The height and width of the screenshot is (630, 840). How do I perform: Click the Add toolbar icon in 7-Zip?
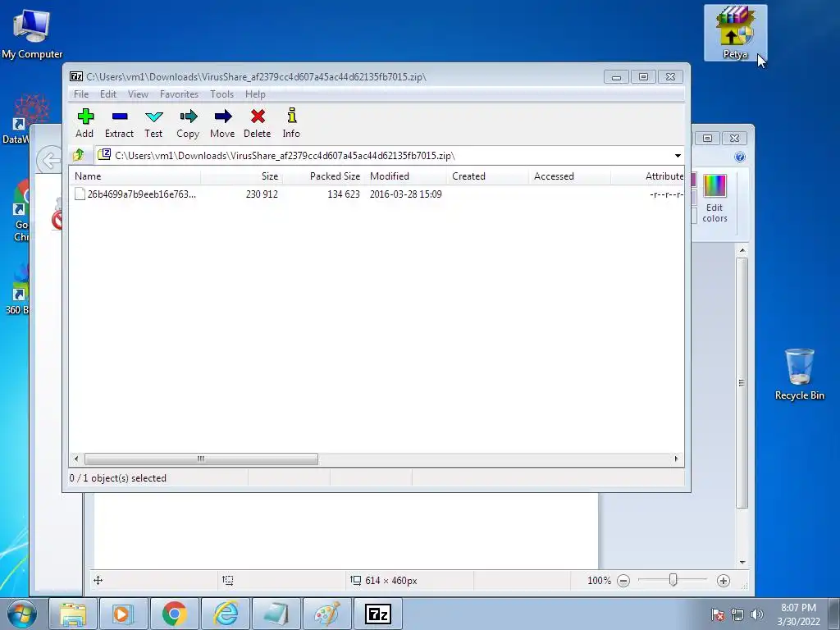84,123
